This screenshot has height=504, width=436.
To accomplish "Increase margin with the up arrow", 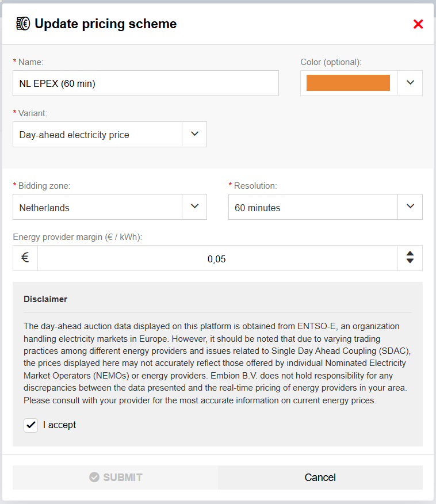I will coord(410,254).
